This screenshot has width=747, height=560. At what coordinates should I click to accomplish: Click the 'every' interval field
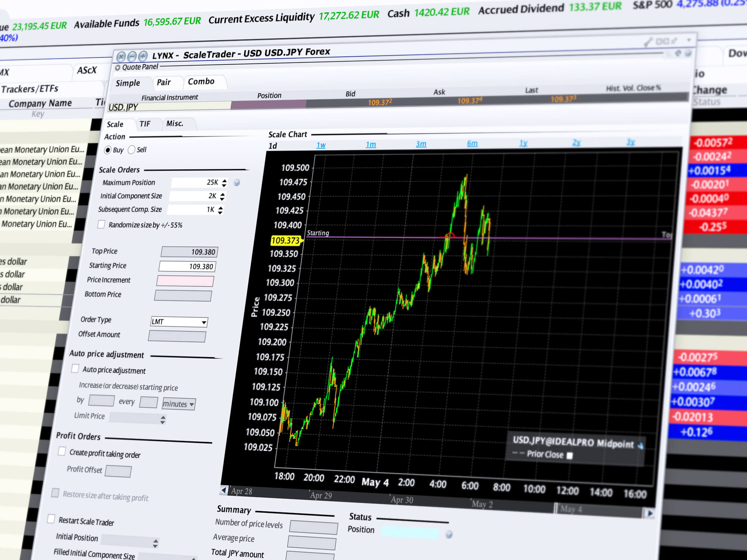pyautogui.click(x=148, y=402)
